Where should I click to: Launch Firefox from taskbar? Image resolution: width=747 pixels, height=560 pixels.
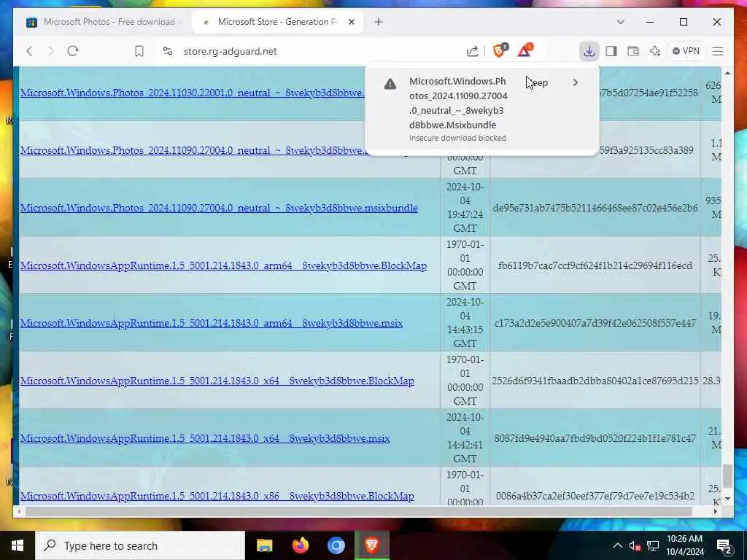pos(300,545)
